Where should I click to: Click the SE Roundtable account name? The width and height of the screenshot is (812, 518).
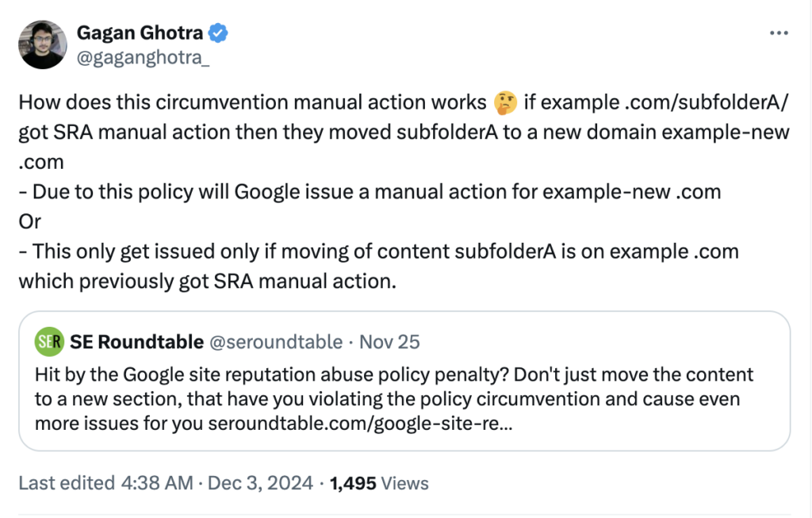(x=136, y=342)
